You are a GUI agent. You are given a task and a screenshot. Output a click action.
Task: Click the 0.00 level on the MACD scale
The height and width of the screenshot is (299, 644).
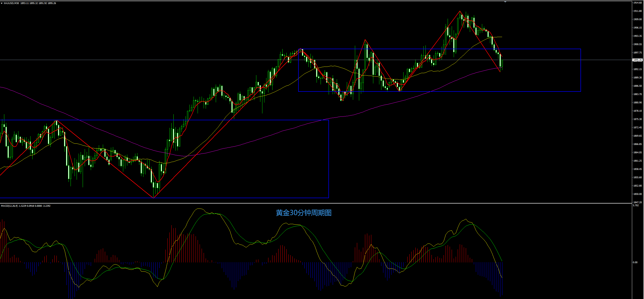coord(635,262)
